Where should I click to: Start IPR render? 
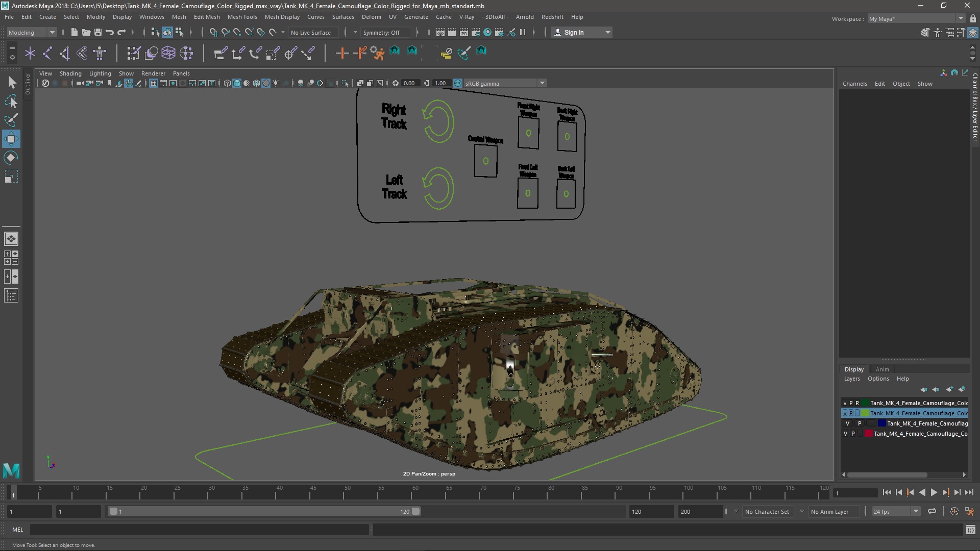pyautogui.click(x=463, y=32)
